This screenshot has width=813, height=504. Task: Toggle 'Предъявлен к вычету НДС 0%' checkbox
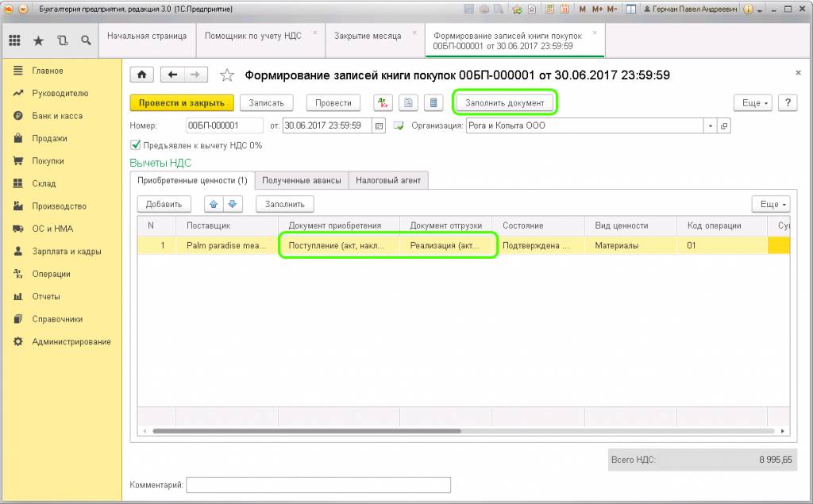click(x=135, y=144)
